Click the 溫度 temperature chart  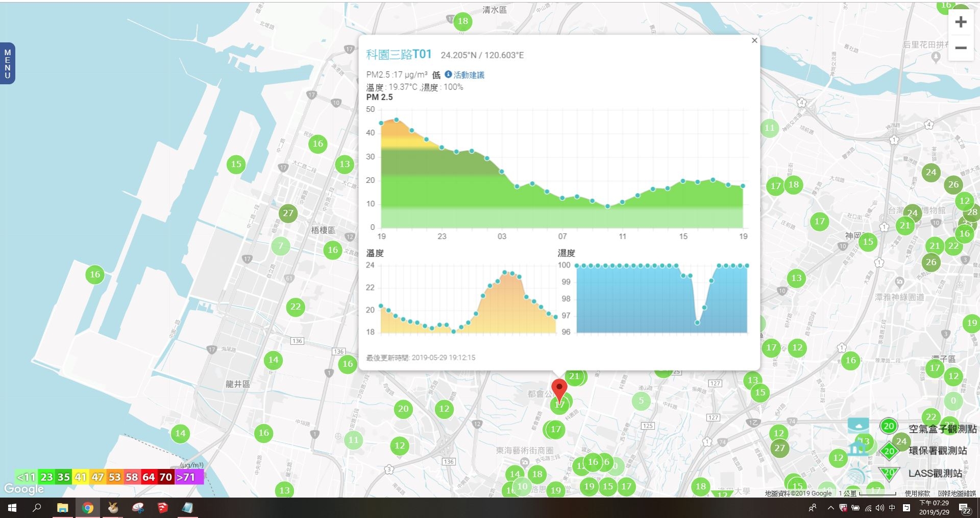click(468, 299)
